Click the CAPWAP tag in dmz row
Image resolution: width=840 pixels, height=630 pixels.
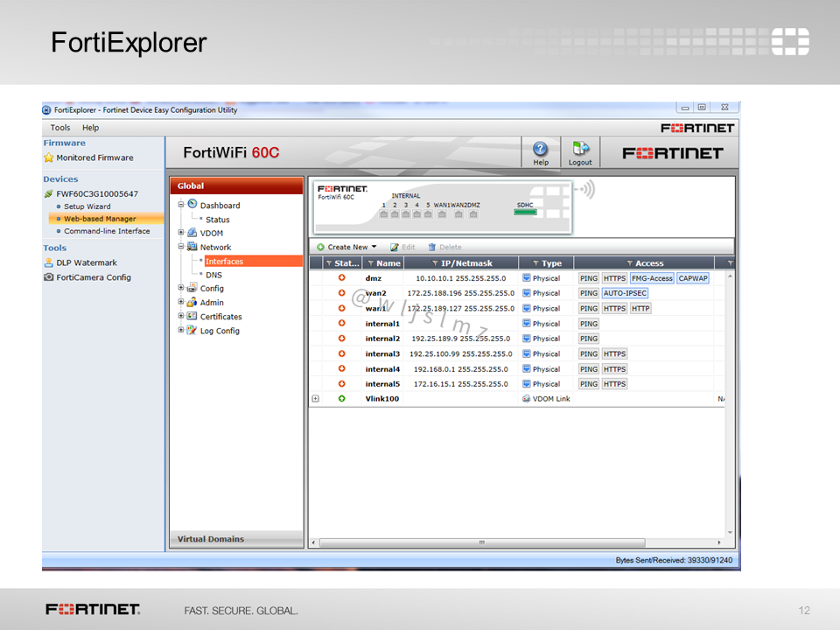(693, 278)
